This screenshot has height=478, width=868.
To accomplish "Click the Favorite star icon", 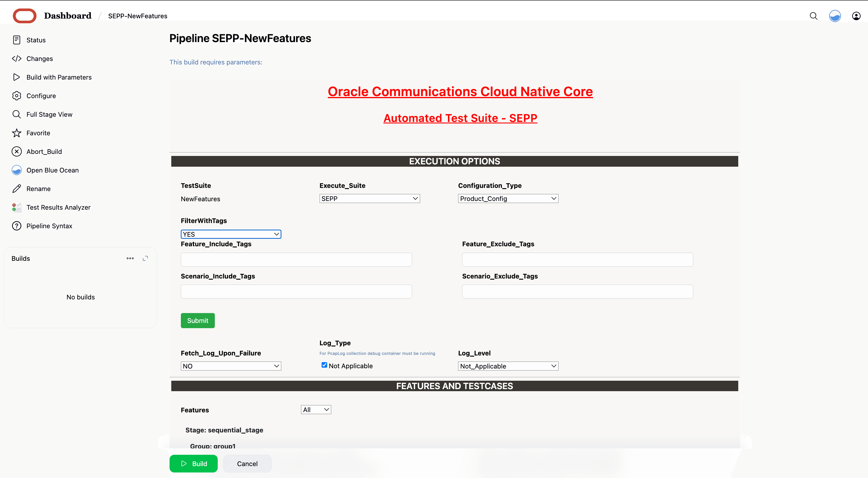I will 17,133.
